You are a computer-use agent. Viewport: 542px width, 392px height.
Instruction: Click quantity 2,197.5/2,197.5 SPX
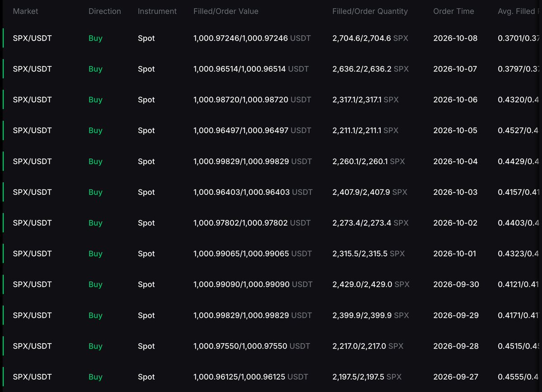point(367,377)
